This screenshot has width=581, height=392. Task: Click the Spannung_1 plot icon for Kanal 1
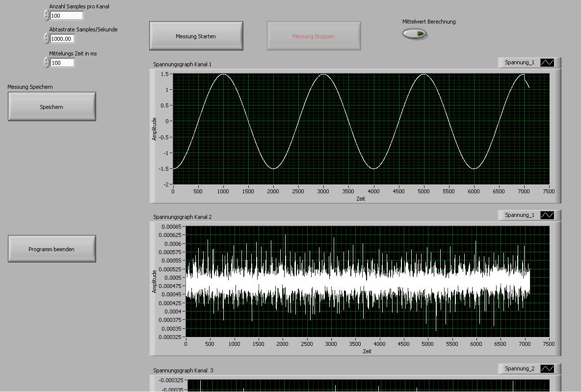click(547, 63)
